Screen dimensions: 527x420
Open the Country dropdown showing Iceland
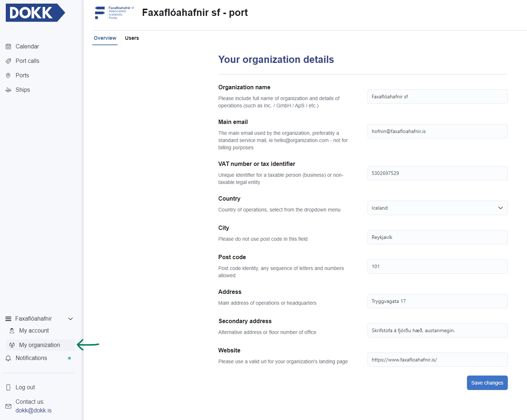[x=437, y=208]
